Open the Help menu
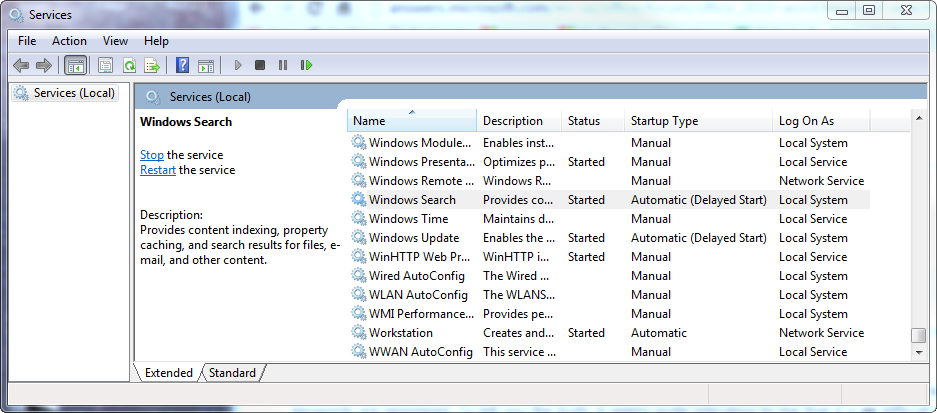The width and height of the screenshot is (937, 413). [156, 41]
